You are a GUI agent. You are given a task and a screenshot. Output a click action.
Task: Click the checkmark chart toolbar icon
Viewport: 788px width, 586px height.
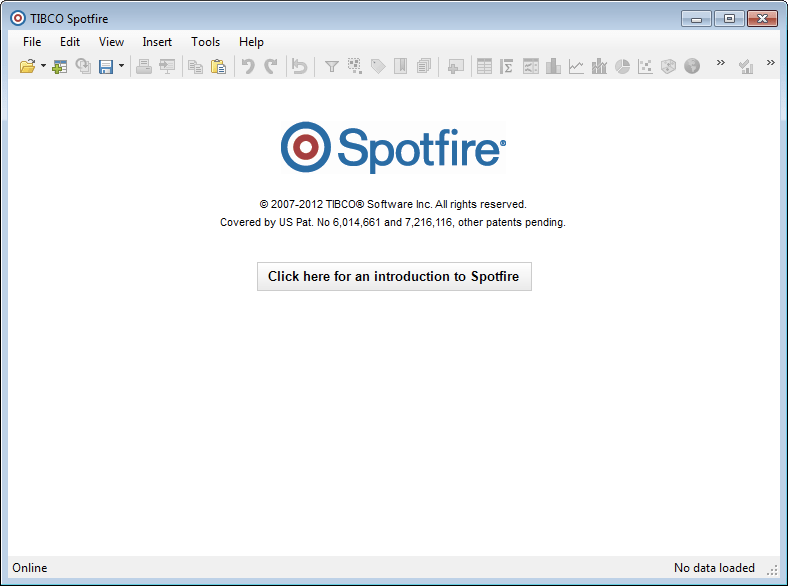(x=746, y=66)
